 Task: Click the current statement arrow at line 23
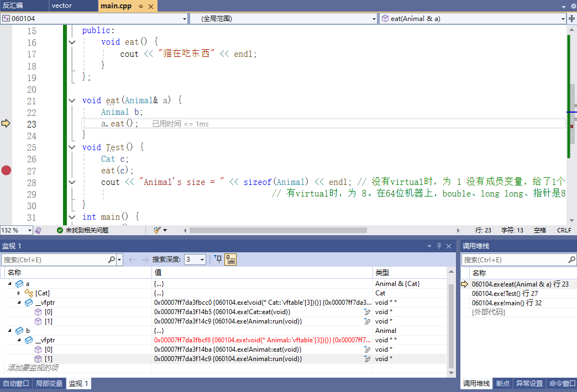[x=6, y=123]
